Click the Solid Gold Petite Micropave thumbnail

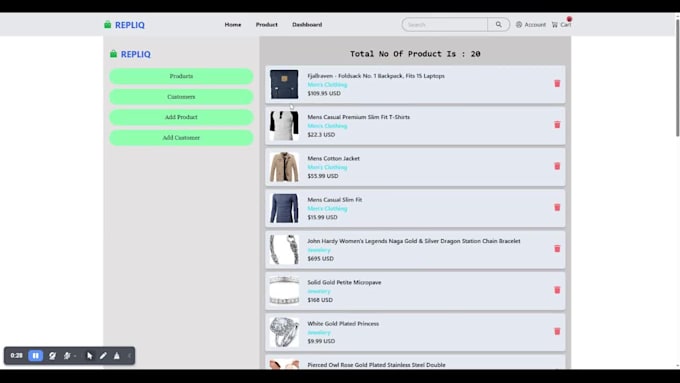pos(284,291)
